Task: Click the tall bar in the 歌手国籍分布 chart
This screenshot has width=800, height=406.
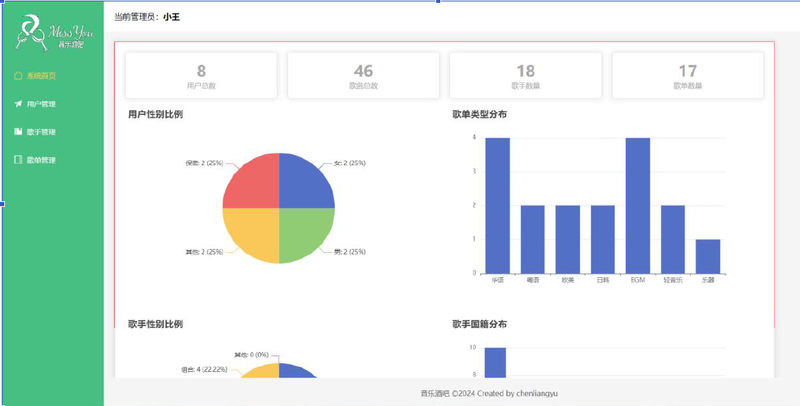Action: (x=495, y=363)
